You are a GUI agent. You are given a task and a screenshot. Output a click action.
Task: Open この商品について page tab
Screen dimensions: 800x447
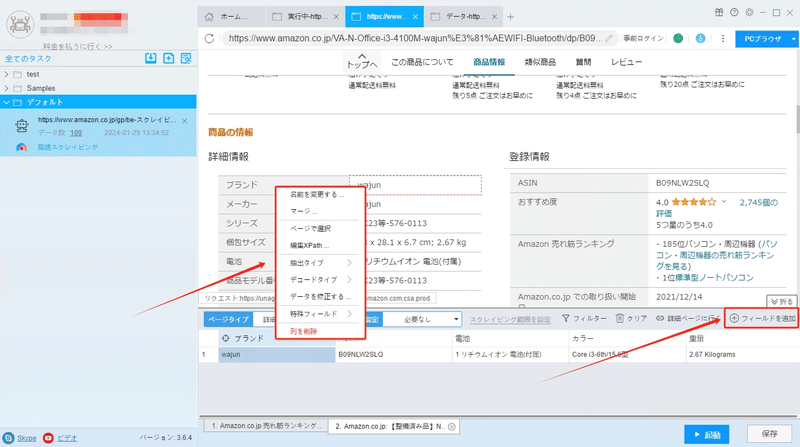coord(422,62)
